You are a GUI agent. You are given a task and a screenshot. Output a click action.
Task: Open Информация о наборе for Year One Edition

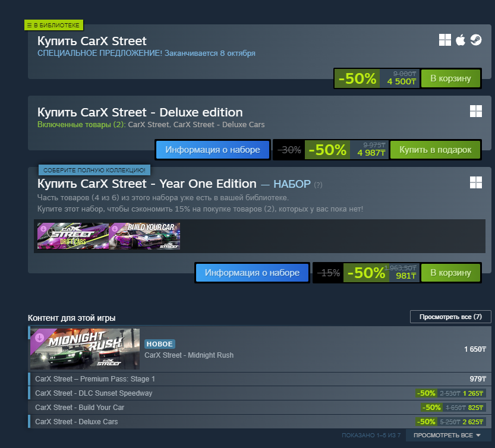[x=252, y=273]
